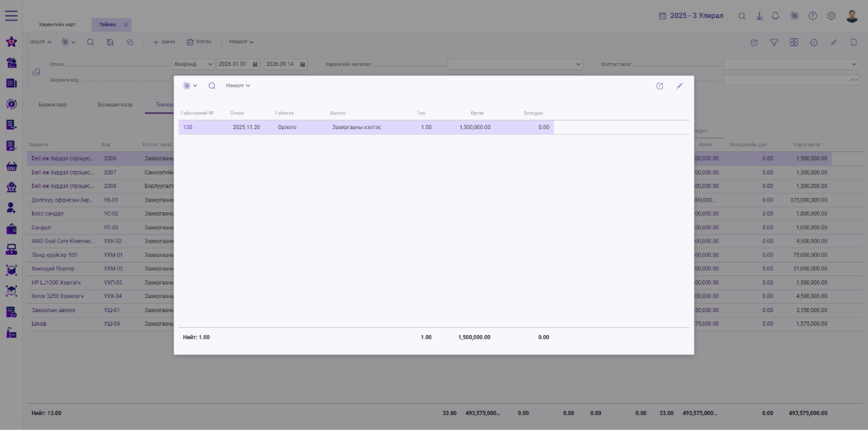The height and width of the screenshot is (430, 868).
Task: Open the help question mark icon
Action: pos(813,16)
